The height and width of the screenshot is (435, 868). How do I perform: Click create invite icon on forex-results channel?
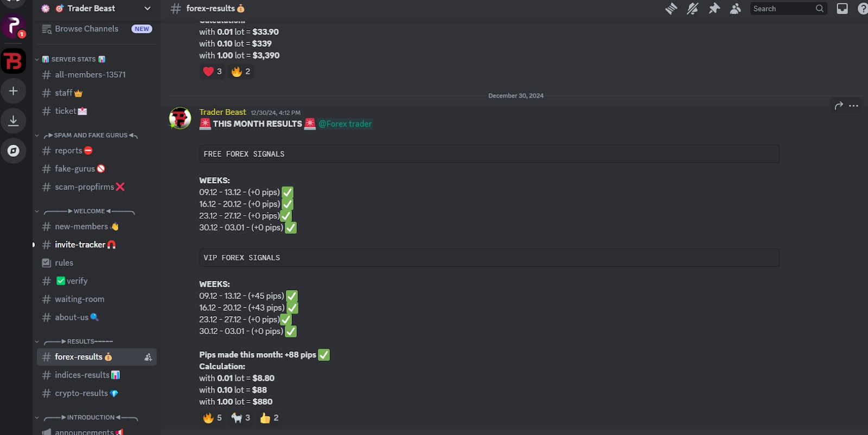tap(148, 357)
